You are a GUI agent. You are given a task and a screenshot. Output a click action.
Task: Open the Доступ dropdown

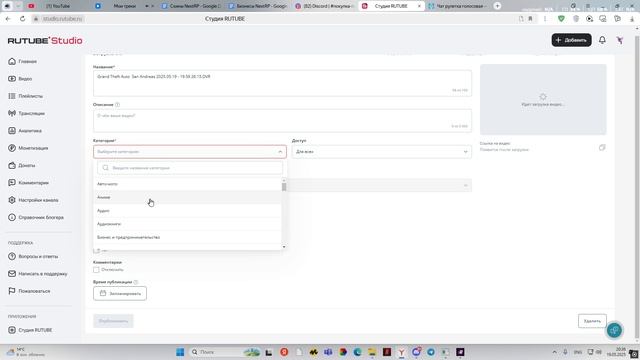382,151
